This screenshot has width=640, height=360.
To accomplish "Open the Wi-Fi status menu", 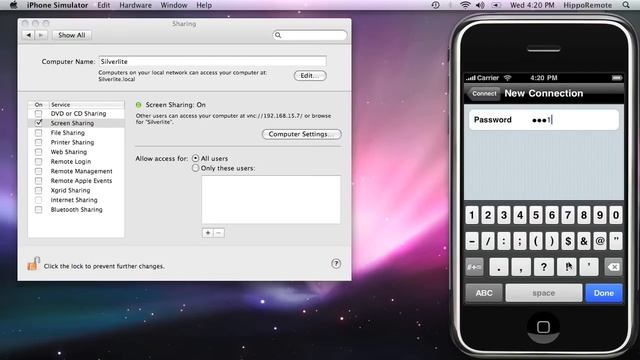I will click(465, 5).
